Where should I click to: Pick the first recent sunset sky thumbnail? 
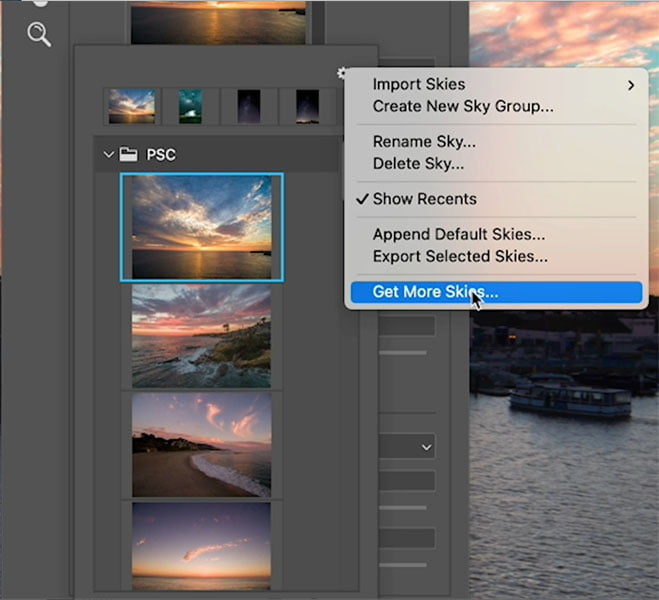pos(132,106)
